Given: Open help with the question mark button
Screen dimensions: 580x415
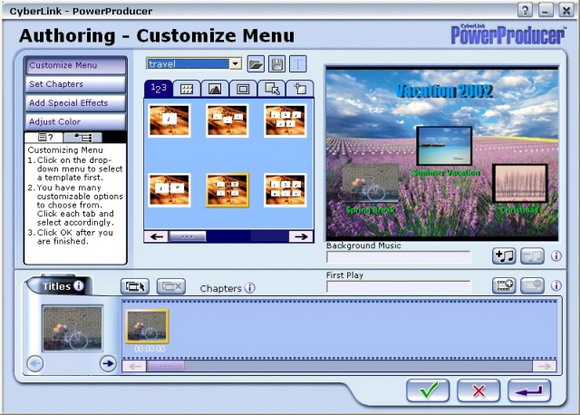Looking at the screenshot, I should pos(525,10).
